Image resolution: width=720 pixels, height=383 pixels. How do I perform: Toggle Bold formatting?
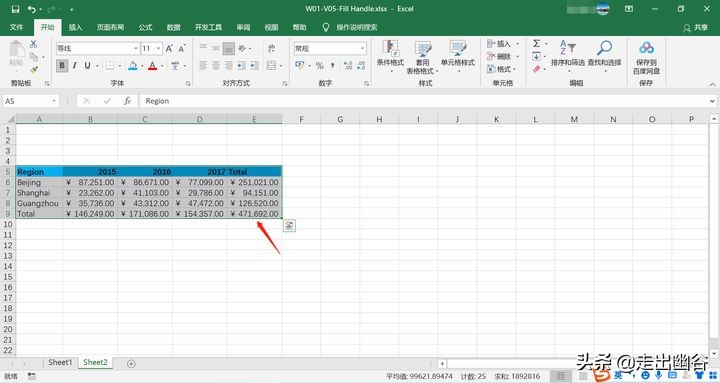pyautogui.click(x=62, y=66)
